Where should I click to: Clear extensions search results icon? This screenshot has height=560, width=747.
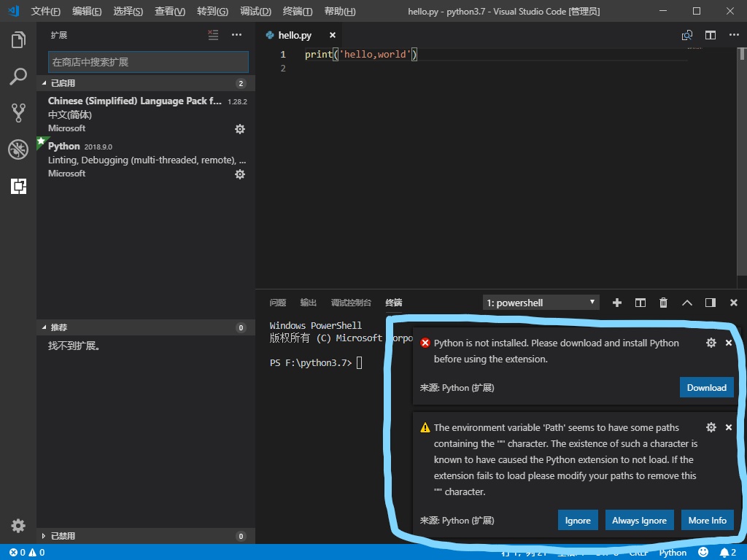tap(213, 35)
